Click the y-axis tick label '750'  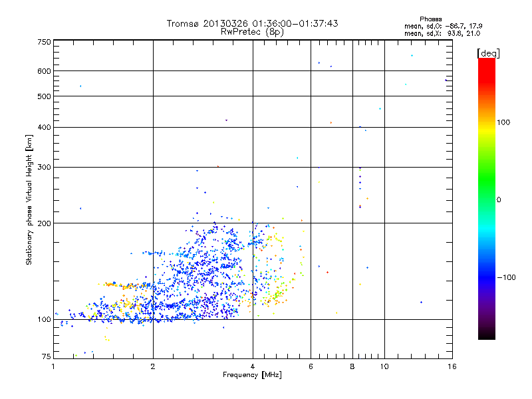(44, 42)
